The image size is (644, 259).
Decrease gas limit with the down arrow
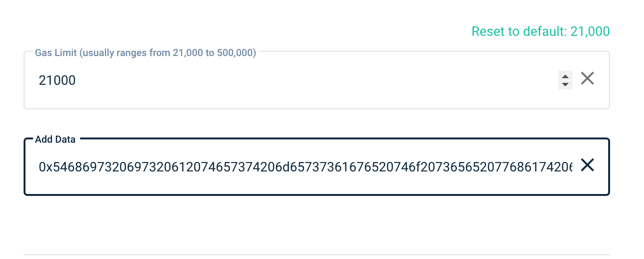tap(565, 84)
